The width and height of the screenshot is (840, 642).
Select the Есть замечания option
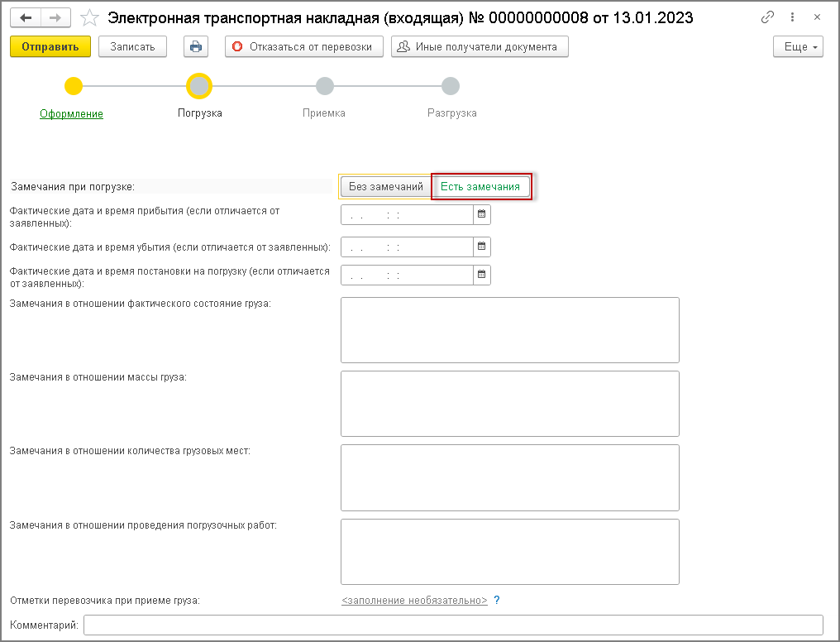[x=480, y=186]
